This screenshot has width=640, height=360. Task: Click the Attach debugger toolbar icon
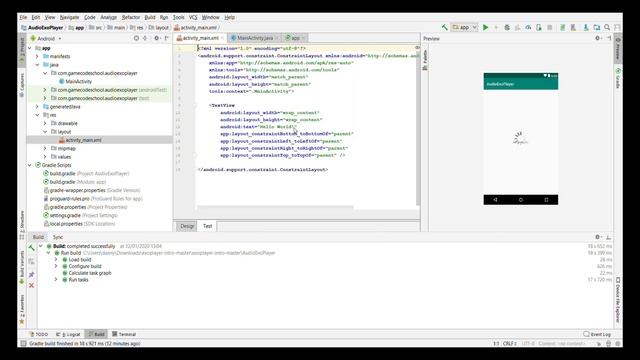tap(539, 27)
